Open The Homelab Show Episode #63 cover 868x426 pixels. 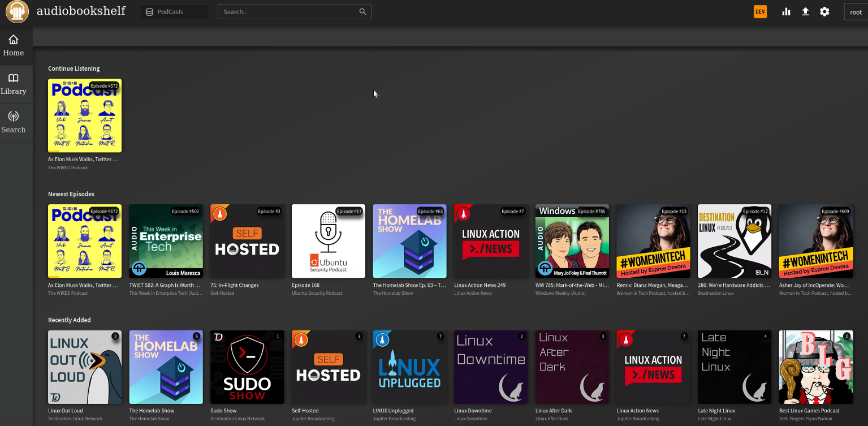pyautogui.click(x=410, y=241)
